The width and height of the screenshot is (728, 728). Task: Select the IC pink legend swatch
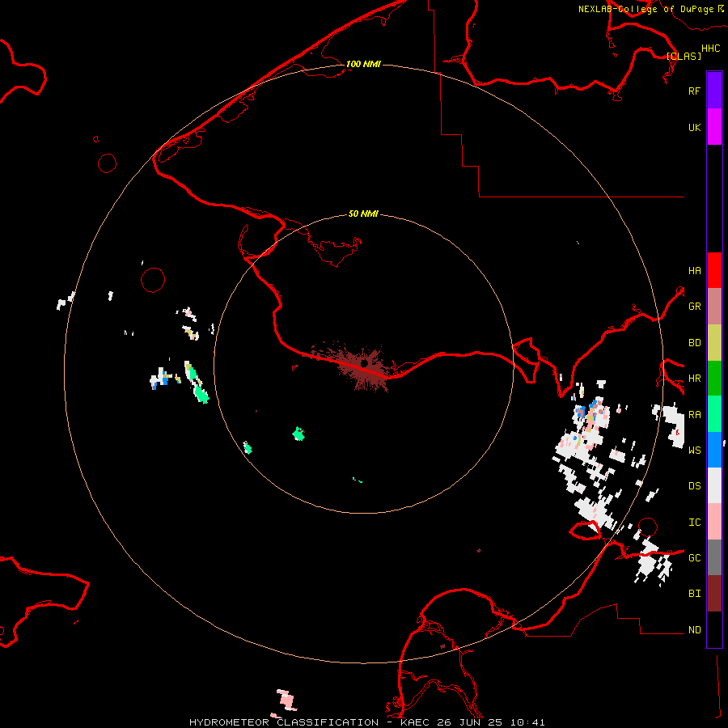(x=714, y=522)
